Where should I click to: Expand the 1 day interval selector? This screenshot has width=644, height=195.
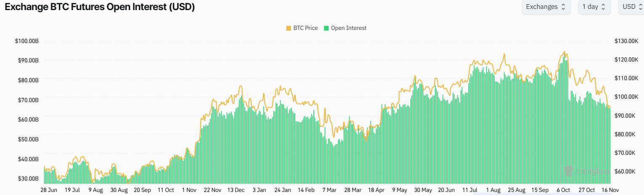tap(594, 7)
